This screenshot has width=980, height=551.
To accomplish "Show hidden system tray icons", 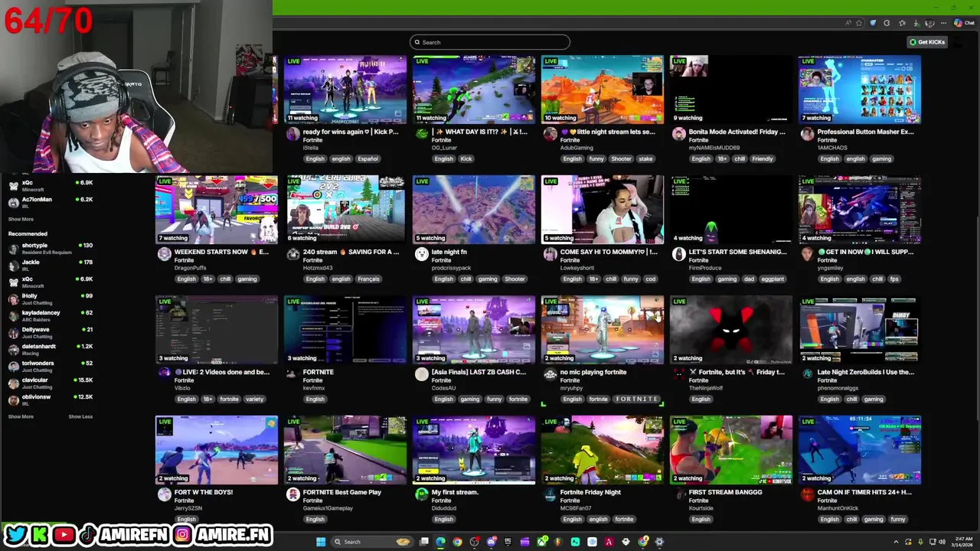I will click(x=897, y=542).
